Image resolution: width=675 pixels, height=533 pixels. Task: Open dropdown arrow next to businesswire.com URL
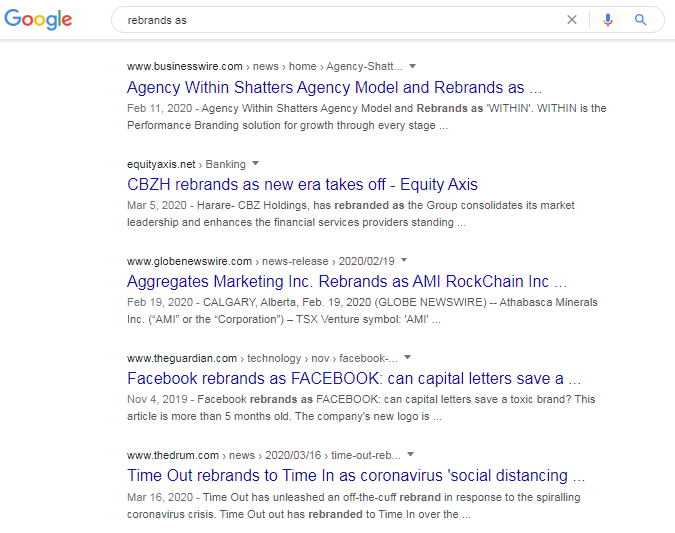(x=412, y=66)
